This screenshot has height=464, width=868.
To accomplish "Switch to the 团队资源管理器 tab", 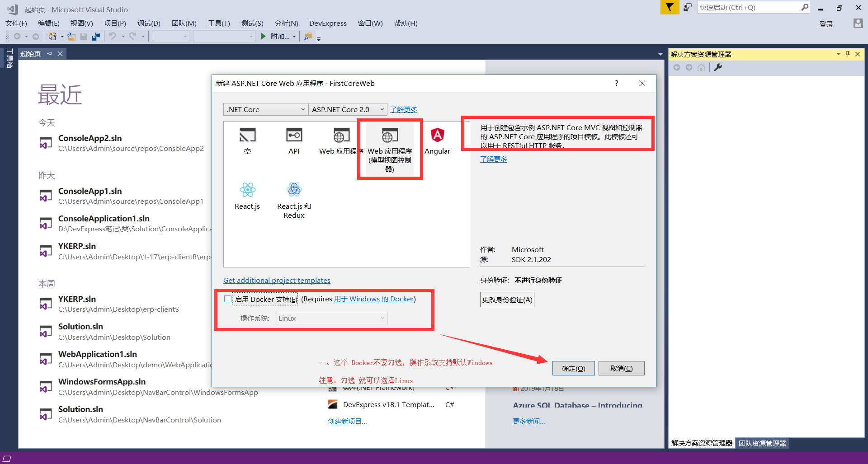I will click(x=762, y=443).
